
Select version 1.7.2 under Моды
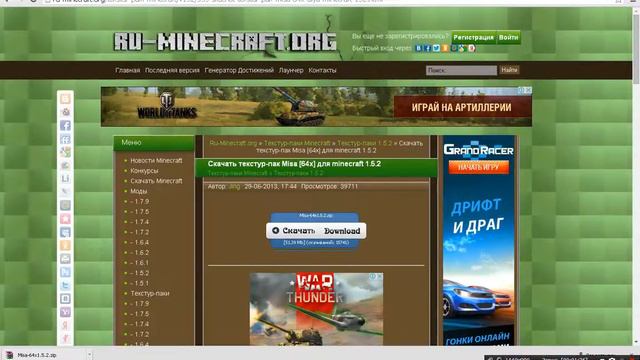[140, 232]
